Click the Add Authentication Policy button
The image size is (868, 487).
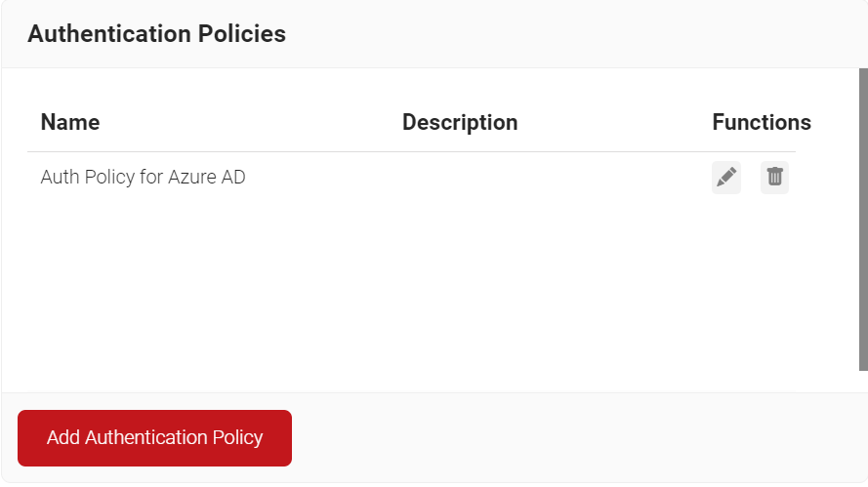[x=154, y=437]
